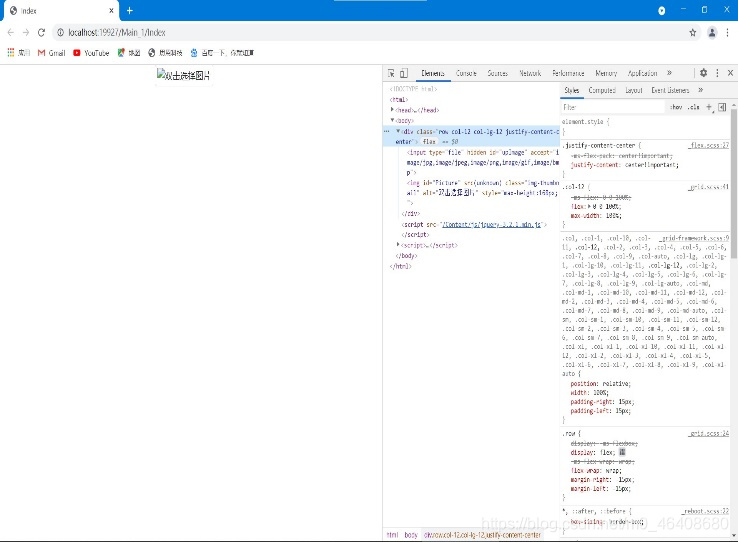Open the Apps bookmark shortcut
The width and height of the screenshot is (738, 542).
point(18,53)
